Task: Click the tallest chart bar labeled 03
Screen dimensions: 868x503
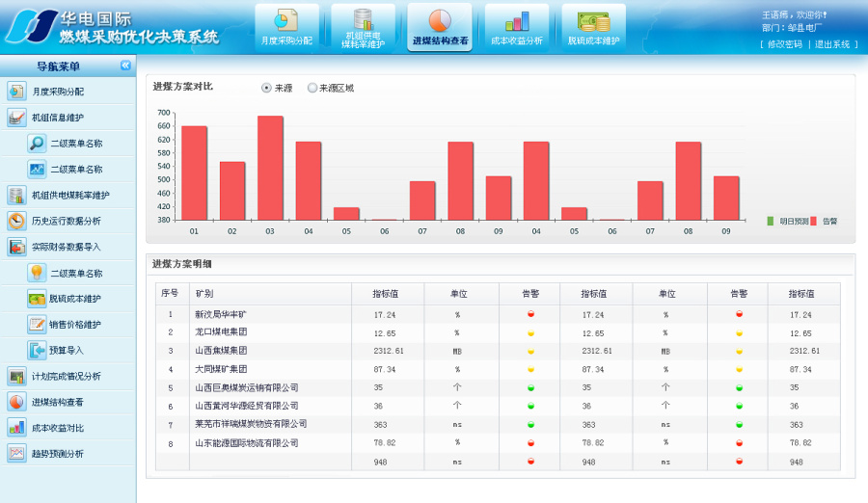Action: click(x=270, y=169)
